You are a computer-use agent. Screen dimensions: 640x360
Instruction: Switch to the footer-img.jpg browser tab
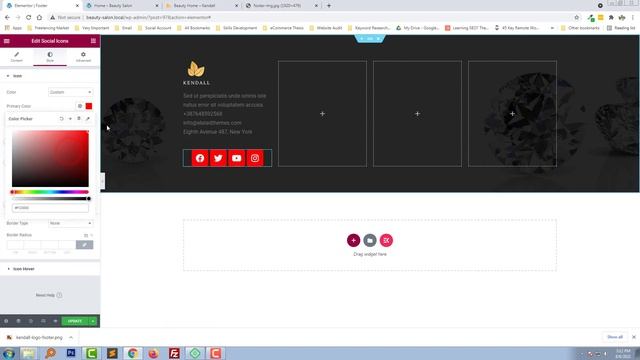click(x=281, y=6)
